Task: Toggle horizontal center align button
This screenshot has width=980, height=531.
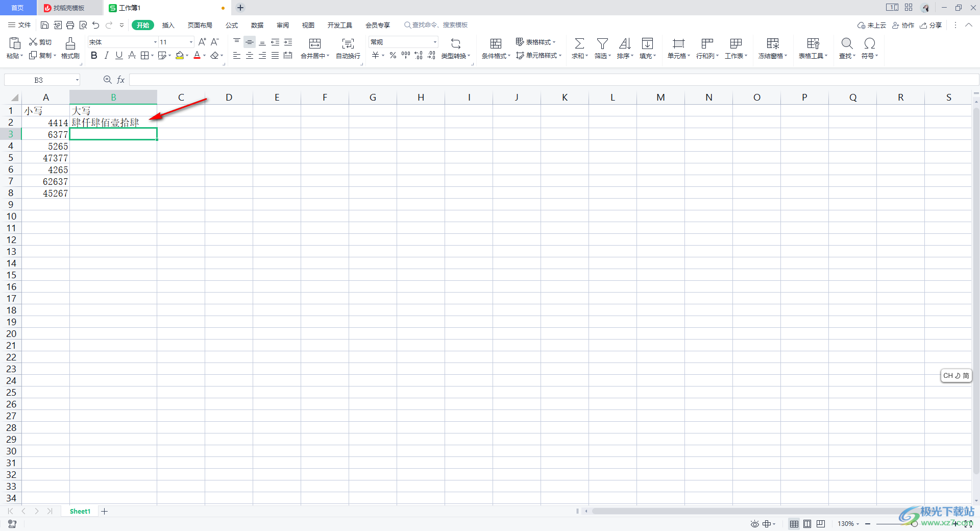Action: point(250,55)
